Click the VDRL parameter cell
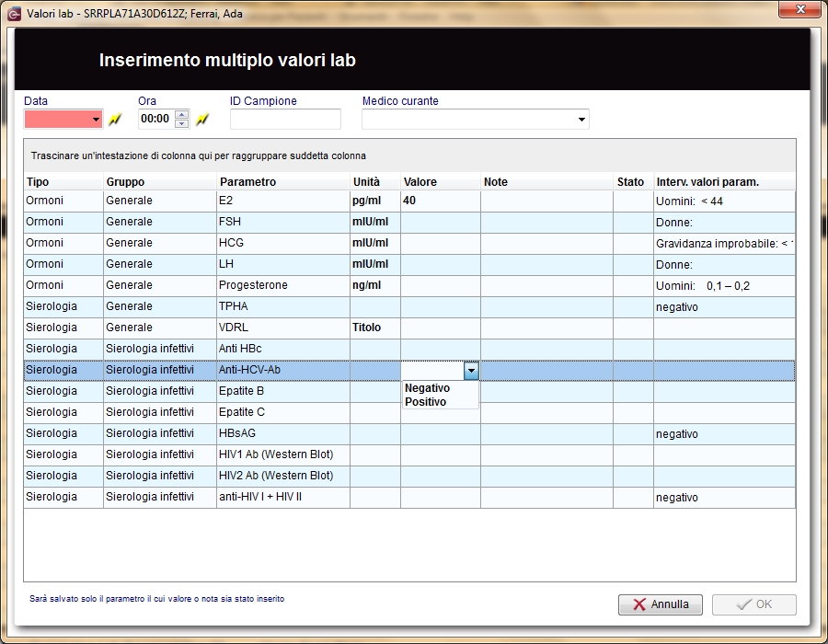 point(283,328)
